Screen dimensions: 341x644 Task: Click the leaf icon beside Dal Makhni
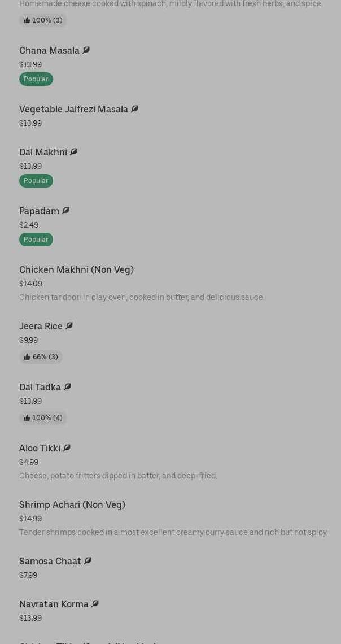pyautogui.click(x=73, y=152)
